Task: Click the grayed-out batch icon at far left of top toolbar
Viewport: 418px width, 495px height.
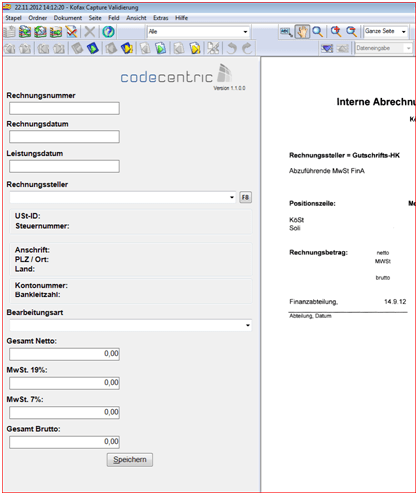Action: [10, 32]
